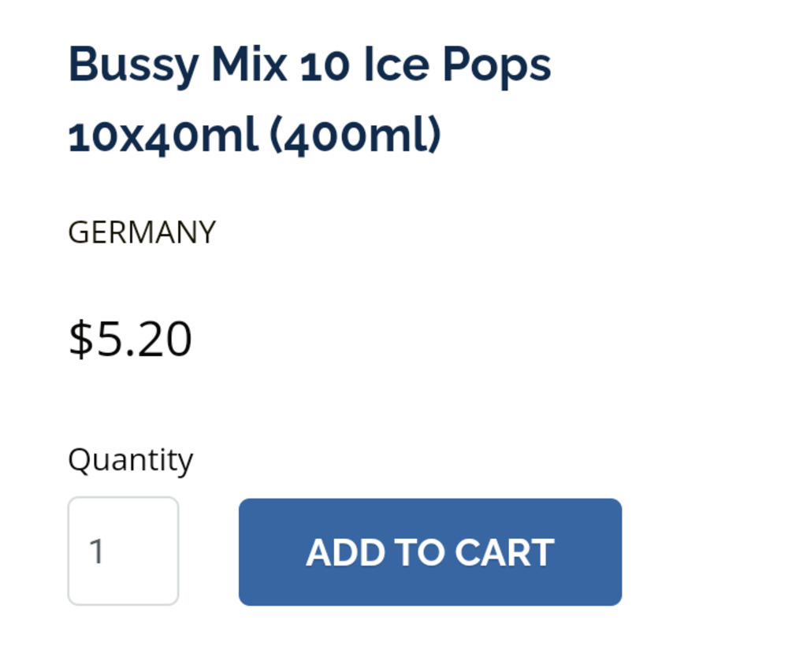Click the word "Bussy" in the title
The height and width of the screenshot is (672, 807).
point(133,65)
